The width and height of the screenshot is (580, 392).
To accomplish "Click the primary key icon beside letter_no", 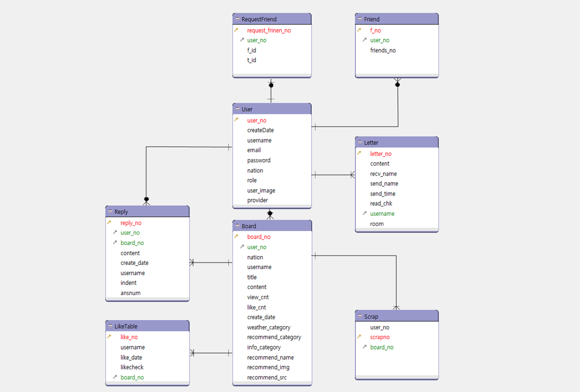I will [359, 153].
